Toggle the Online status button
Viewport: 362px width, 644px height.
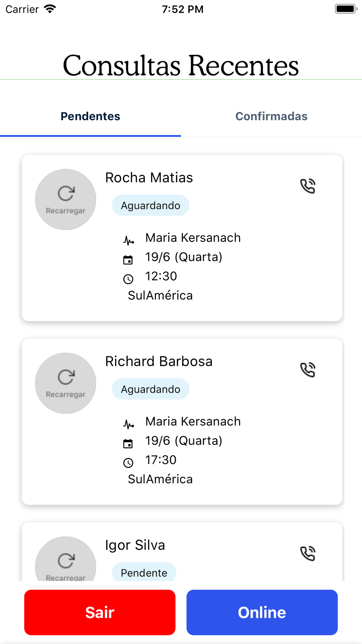[262, 612]
